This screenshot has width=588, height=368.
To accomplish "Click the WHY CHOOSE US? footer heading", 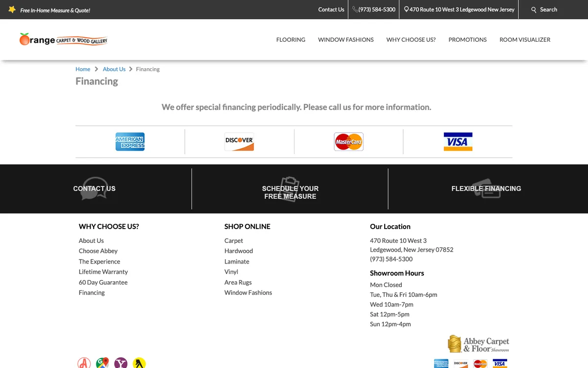I will 109,227.
